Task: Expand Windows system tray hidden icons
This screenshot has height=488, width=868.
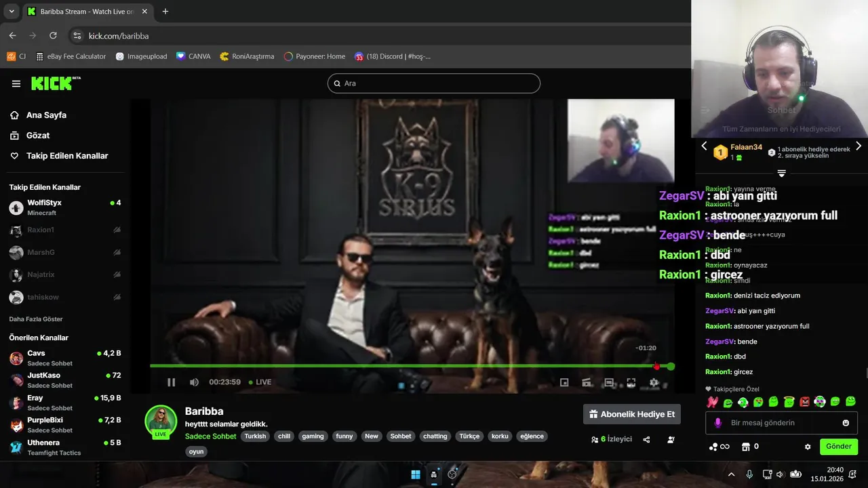Action: 731,474
